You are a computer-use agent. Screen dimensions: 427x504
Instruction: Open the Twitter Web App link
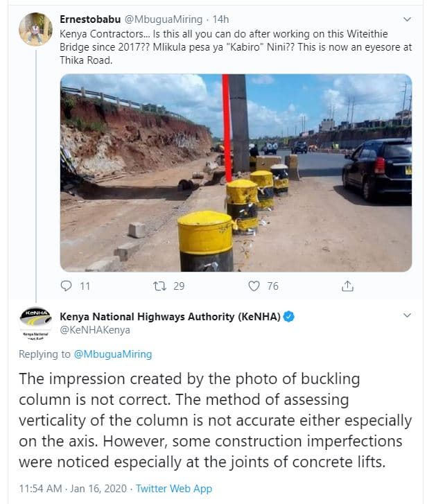(174, 489)
